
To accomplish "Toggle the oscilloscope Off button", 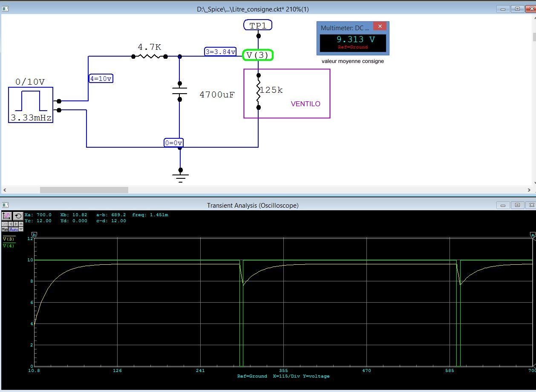I will click(5, 224).
